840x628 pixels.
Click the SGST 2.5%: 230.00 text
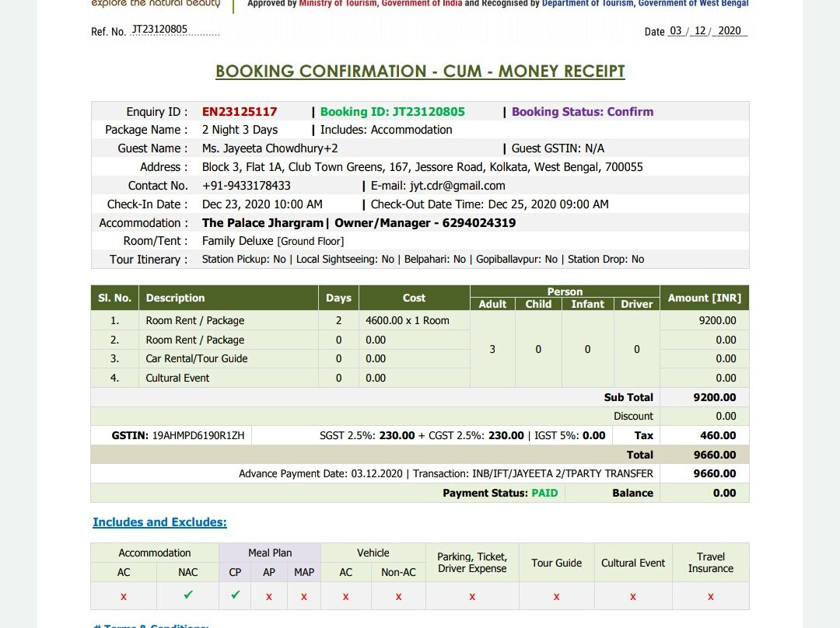point(367,435)
